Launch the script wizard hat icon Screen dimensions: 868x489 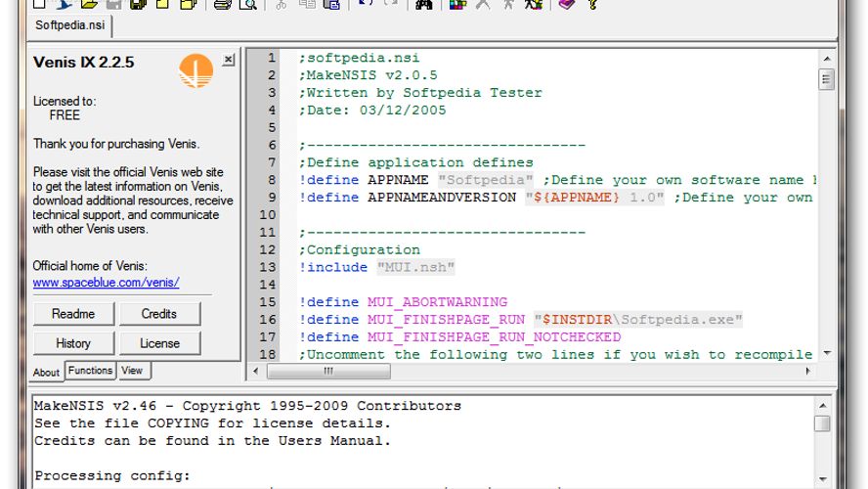(65, 5)
